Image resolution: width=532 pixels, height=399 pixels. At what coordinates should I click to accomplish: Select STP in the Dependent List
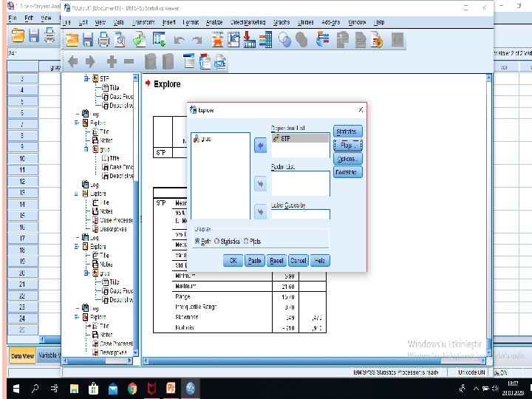point(300,138)
